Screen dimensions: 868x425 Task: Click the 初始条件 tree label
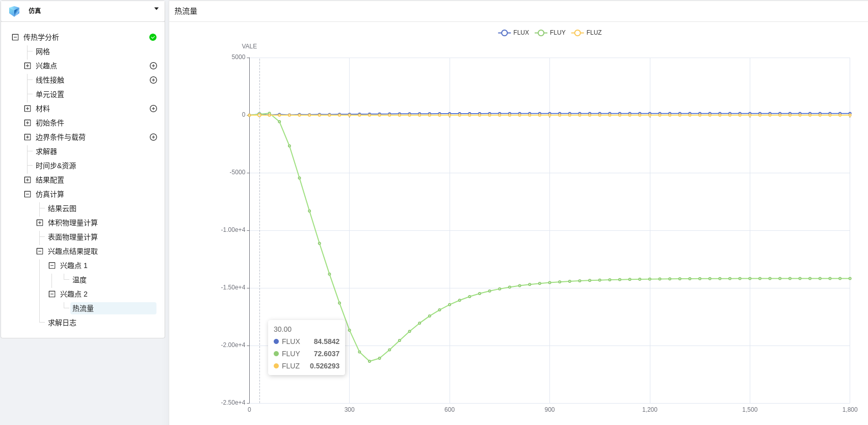pos(50,123)
